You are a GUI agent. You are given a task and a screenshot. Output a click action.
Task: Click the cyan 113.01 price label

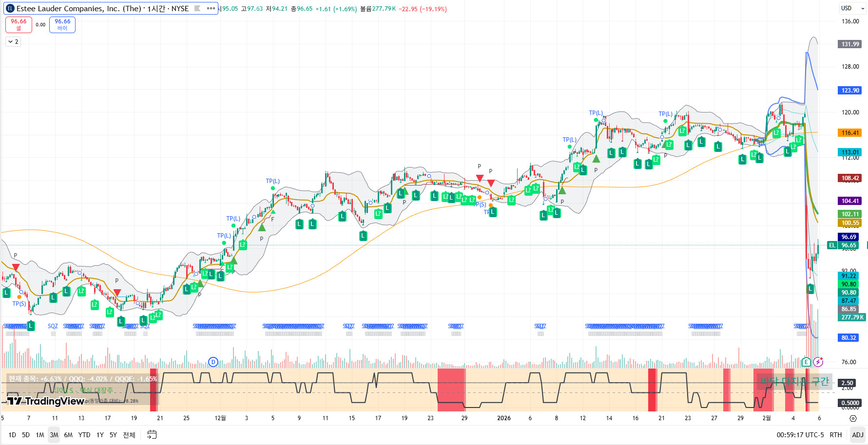pos(850,152)
